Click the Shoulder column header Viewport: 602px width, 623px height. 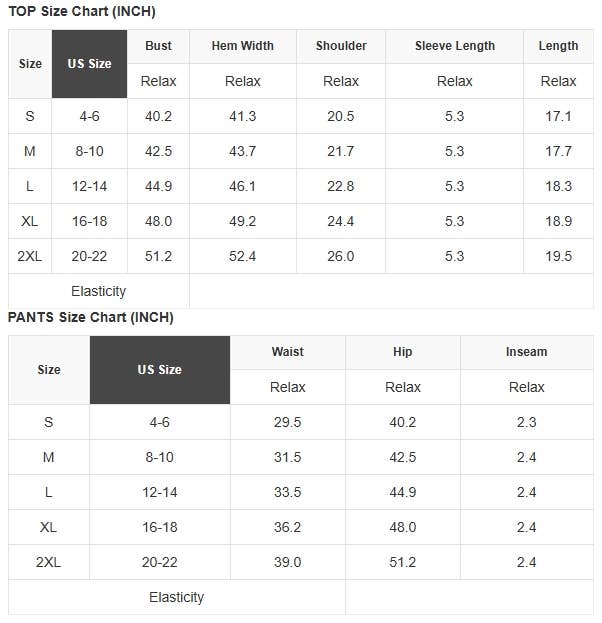pos(341,46)
